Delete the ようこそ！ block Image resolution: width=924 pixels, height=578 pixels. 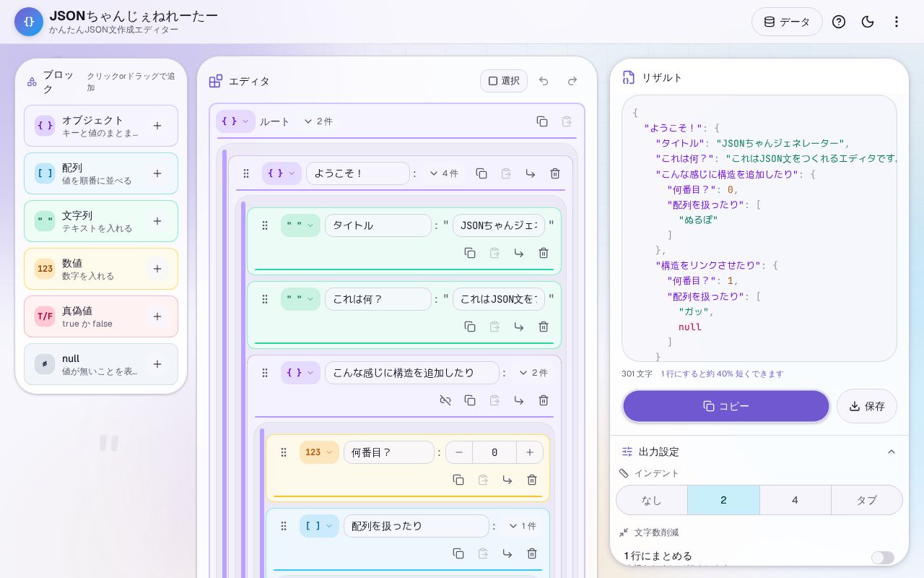click(555, 173)
